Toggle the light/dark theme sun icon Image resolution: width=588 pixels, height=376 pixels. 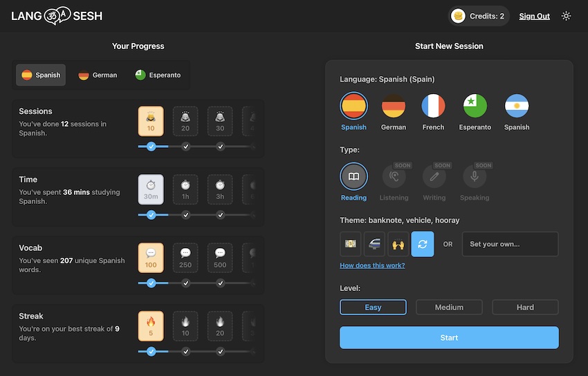point(566,16)
